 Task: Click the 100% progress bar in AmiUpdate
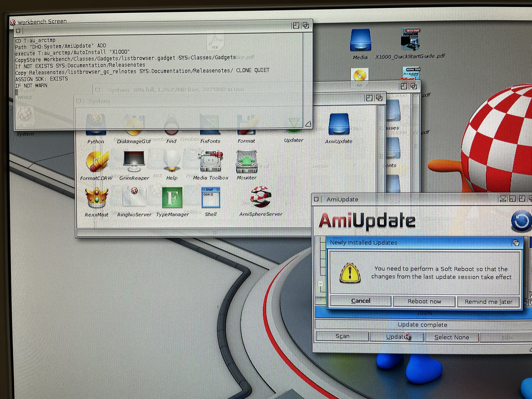coord(423,313)
